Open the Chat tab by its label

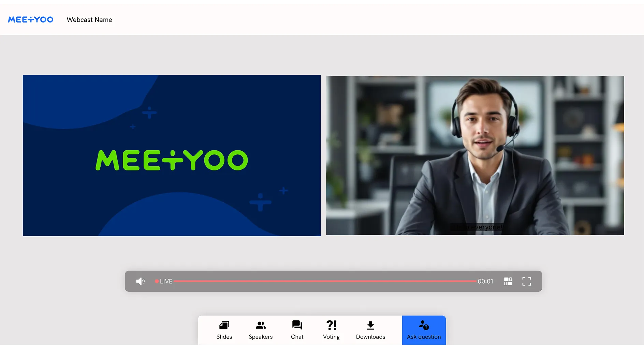pos(297,337)
